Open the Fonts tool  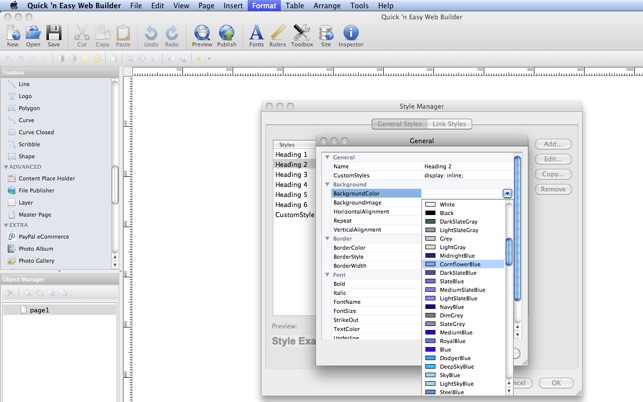click(256, 35)
